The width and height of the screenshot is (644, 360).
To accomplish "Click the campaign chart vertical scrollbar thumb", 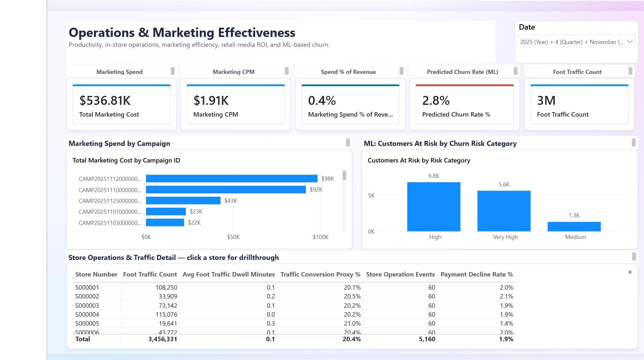I will [x=344, y=175].
